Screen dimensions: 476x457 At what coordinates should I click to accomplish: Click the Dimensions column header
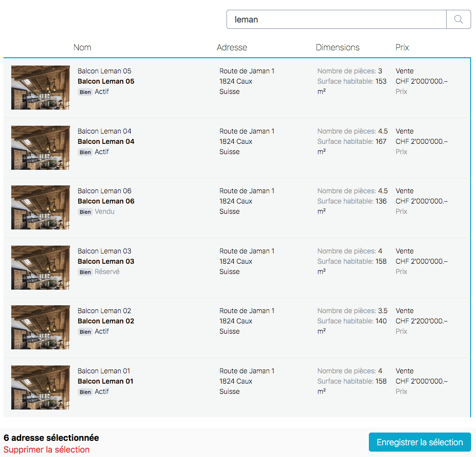(338, 47)
